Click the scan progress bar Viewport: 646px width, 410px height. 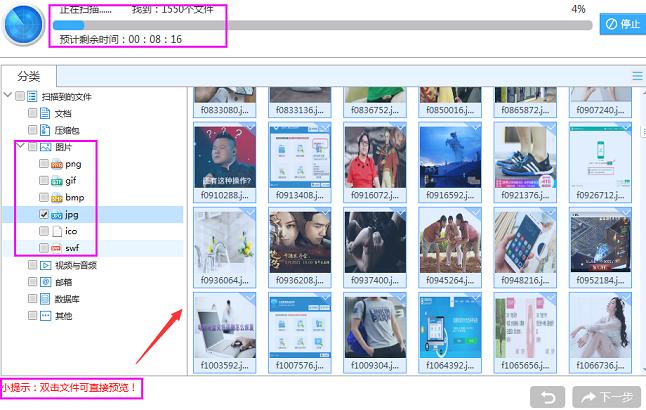(323, 26)
